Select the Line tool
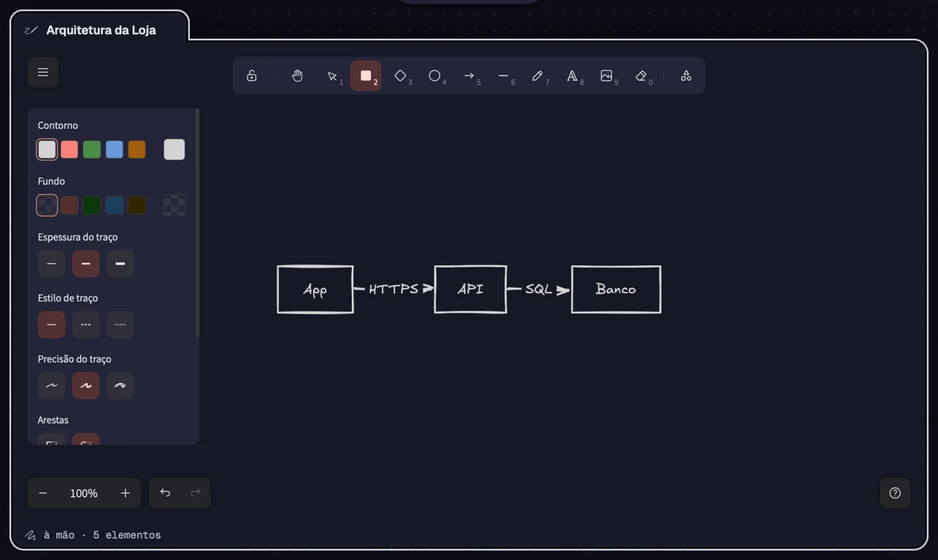Image resolution: width=938 pixels, height=560 pixels. (504, 76)
